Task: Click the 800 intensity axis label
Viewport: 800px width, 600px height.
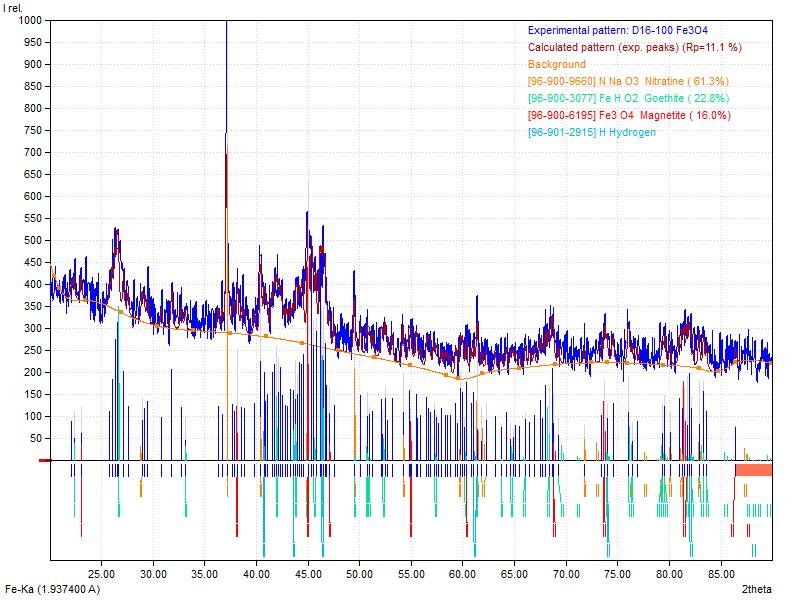Action: pyautogui.click(x=33, y=108)
